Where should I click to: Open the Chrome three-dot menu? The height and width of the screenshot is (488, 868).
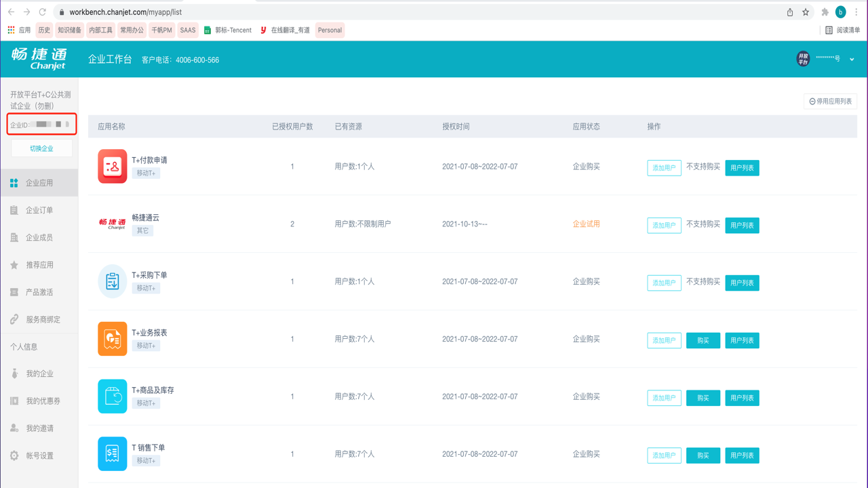click(x=856, y=12)
